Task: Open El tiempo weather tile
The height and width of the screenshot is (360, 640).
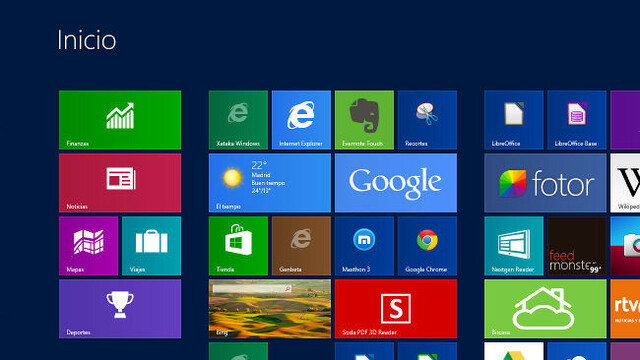Action: coord(270,183)
